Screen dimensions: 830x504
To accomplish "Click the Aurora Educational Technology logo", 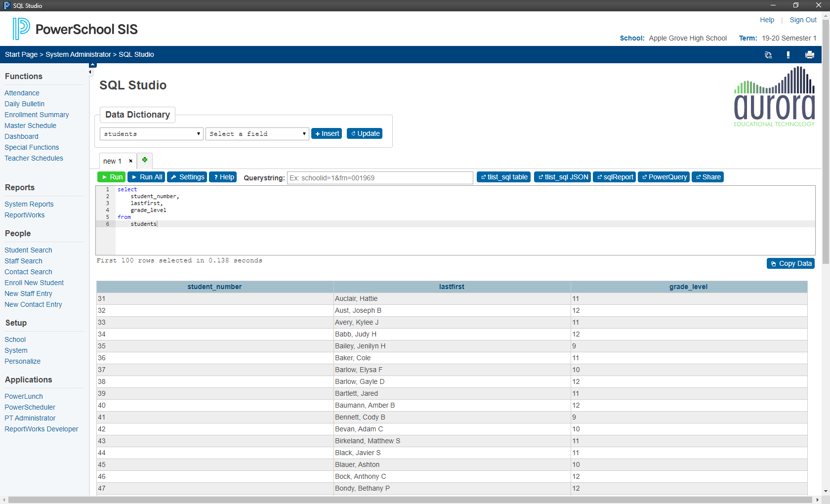I will click(x=774, y=96).
